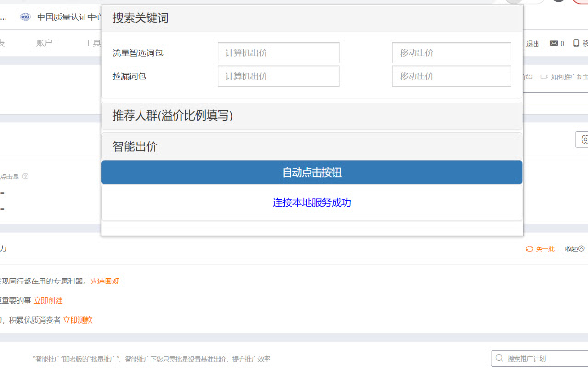Image resolution: width=588 pixels, height=368 pixels.
Task: Click the 捡漏词包 label
Action: [x=130, y=76]
